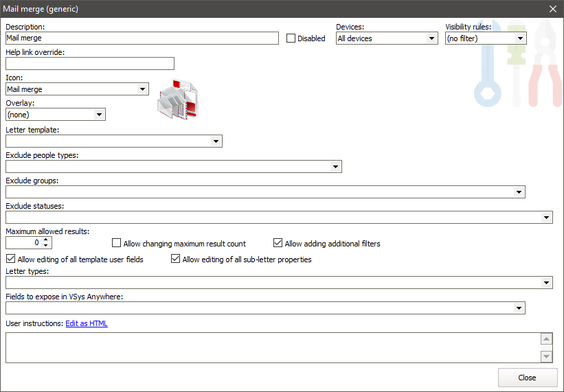Open the Letter types dropdown

pyautogui.click(x=546, y=283)
